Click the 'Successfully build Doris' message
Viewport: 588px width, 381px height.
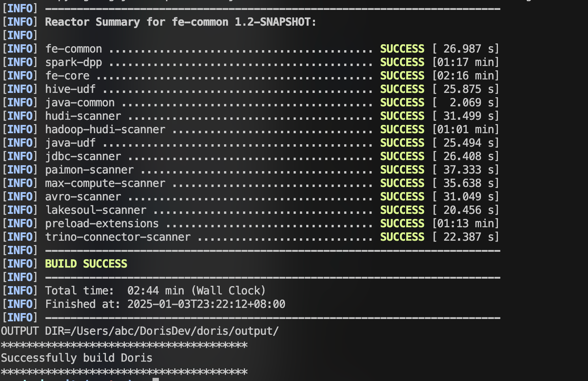click(x=77, y=358)
